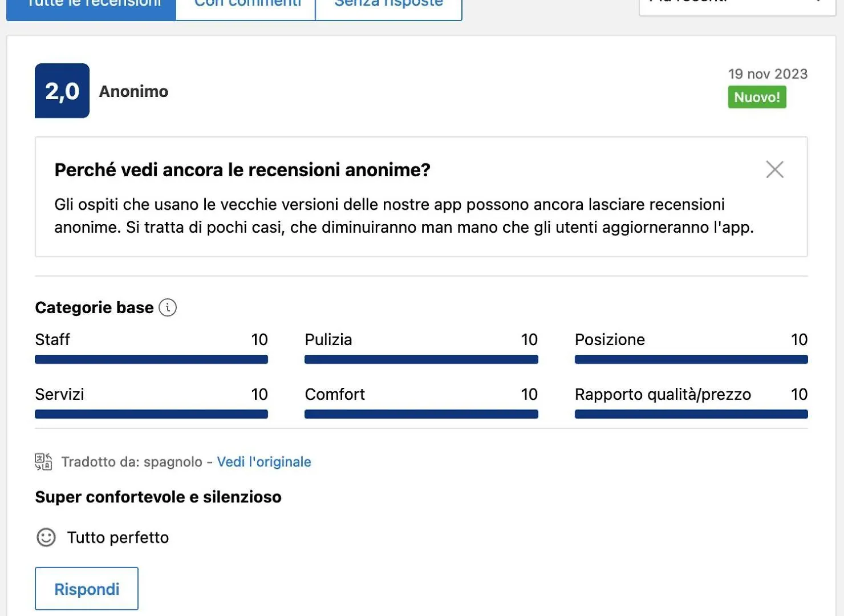Click the Comfort rating bar
The width and height of the screenshot is (844, 616).
point(421,414)
